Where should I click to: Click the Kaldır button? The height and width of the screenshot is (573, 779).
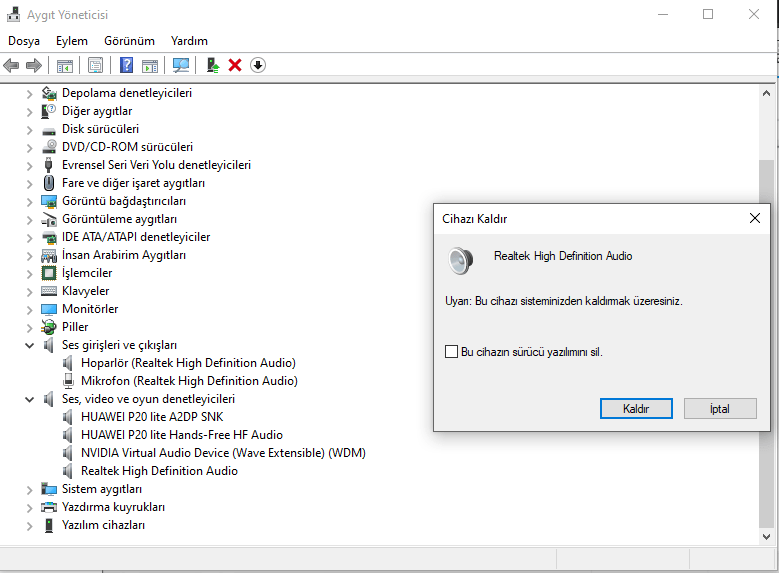[636, 409]
